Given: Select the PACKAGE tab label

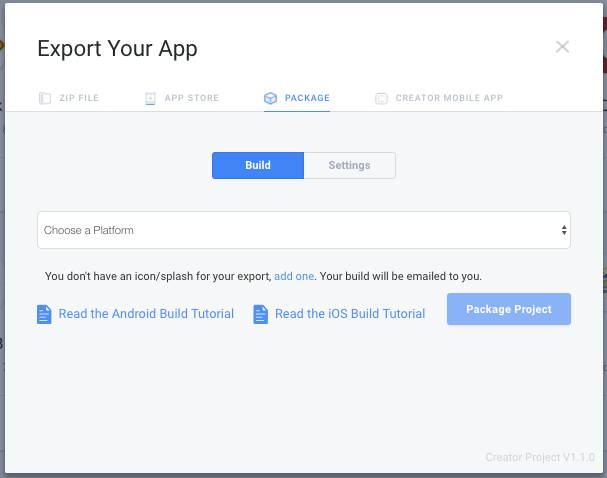Looking at the screenshot, I should coord(307,98).
